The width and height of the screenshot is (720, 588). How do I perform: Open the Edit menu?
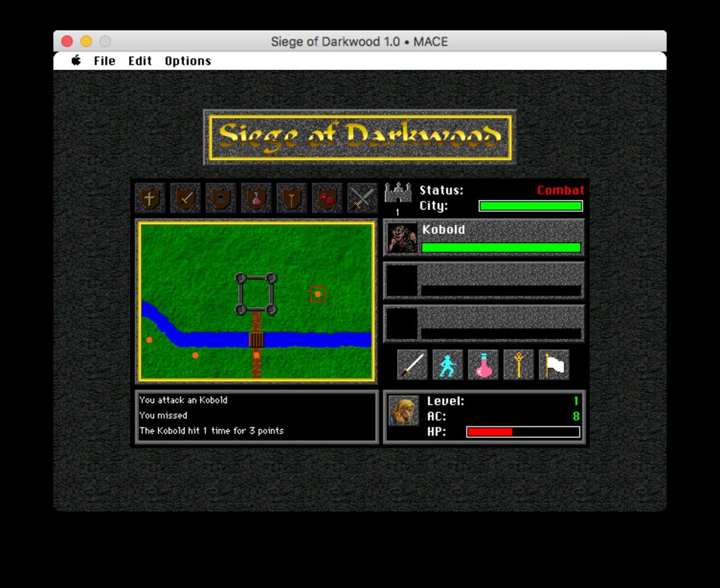click(140, 60)
